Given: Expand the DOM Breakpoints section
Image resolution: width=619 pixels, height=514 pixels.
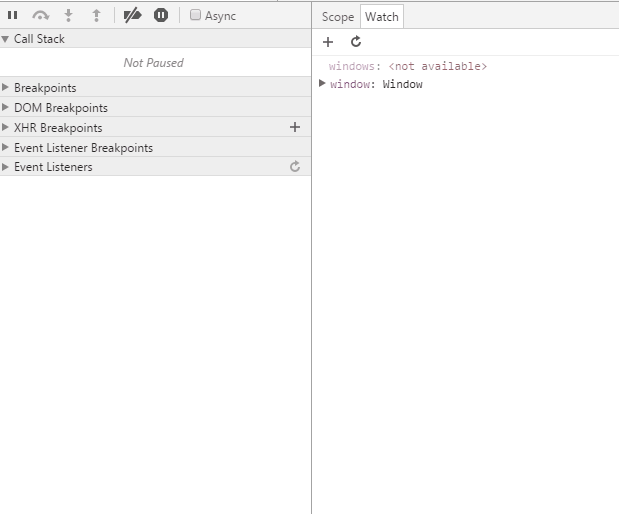Looking at the screenshot, I should 5,107.
